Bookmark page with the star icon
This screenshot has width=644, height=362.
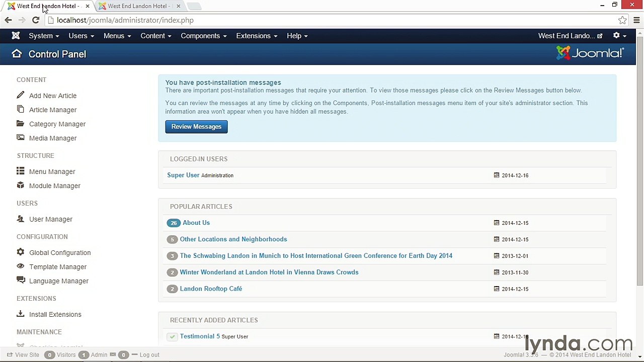click(x=622, y=20)
